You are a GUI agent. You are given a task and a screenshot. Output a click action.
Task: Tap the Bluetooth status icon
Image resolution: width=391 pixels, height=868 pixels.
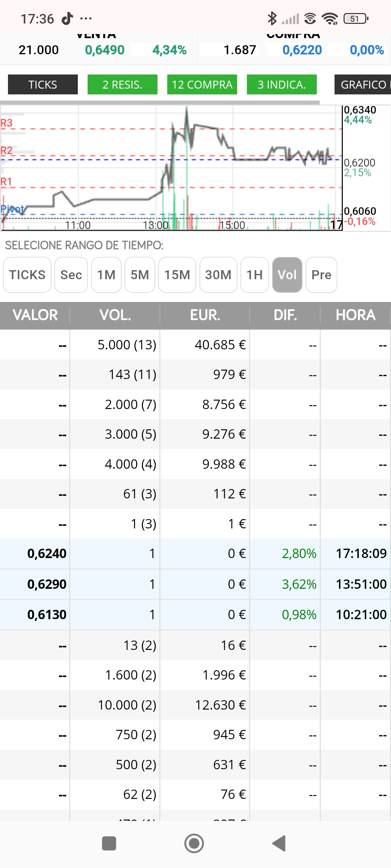pyautogui.click(x=272, y=18)
